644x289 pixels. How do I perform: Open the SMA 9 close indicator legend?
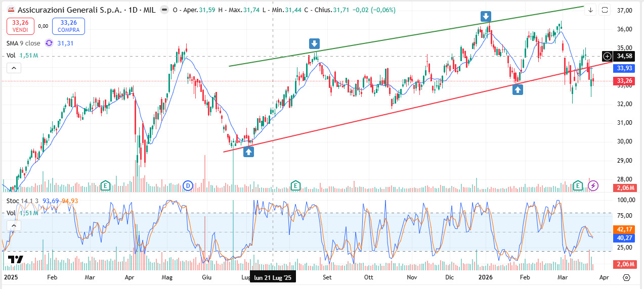(x=24, y=43)
